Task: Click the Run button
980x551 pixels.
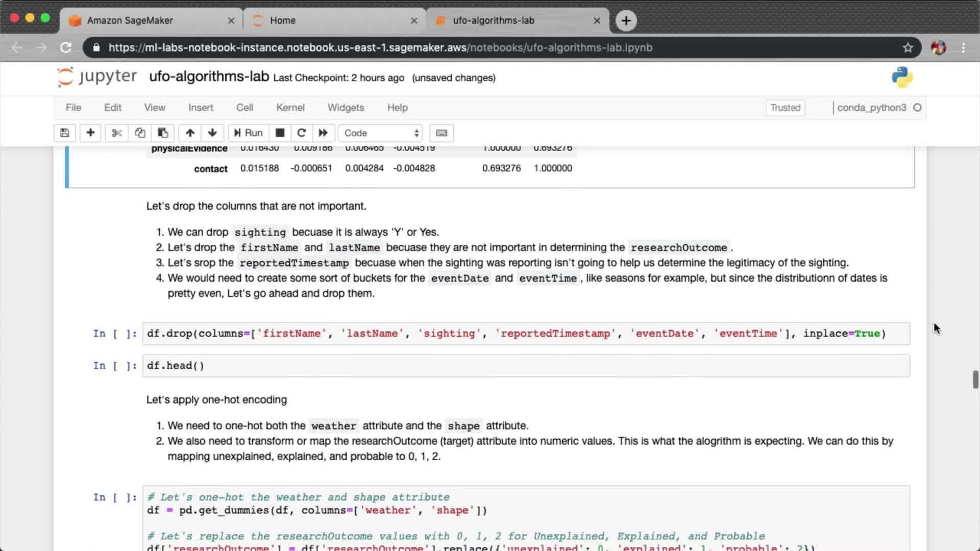Action: (x=248, y=133)
